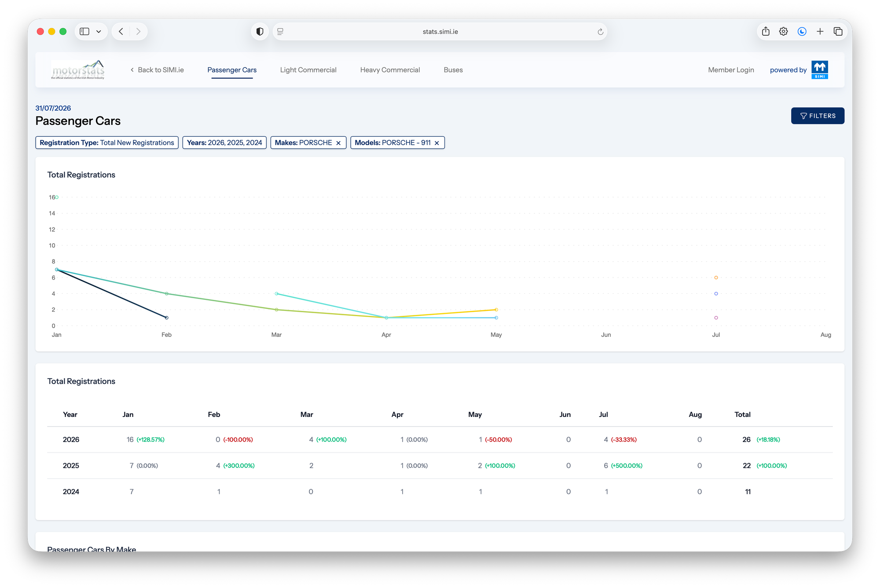The height and width of the screenshot is (588, 880).
Task: Go forward with the browser forward arrow
Action: [x=138, y=32]
